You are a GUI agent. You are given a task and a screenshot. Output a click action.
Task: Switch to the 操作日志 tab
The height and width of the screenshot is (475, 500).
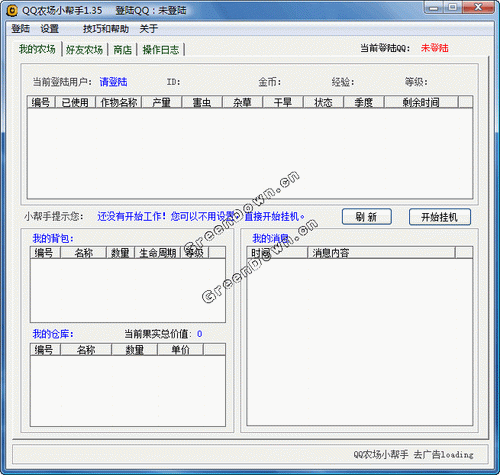[x=161, y=50]
